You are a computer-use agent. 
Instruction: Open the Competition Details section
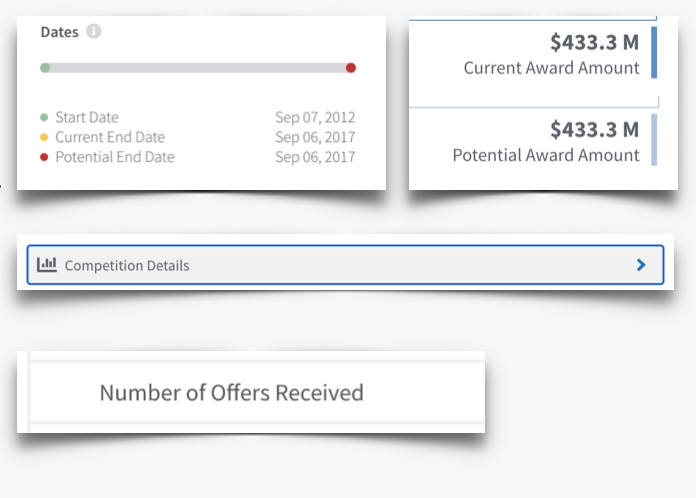(x=345, y=265)
